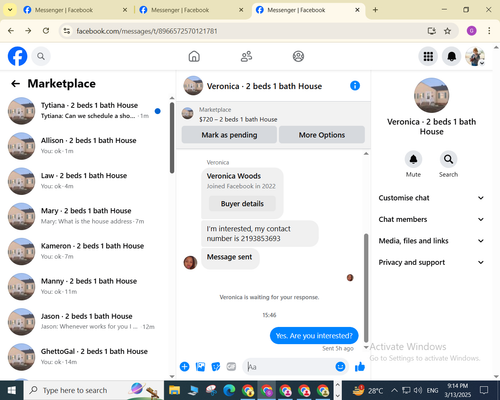Open the Facebook logo home link

17,56
